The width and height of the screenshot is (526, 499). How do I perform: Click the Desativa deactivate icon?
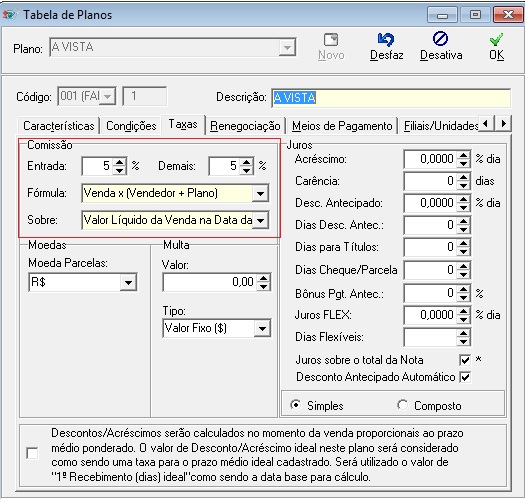click(440, 39)
